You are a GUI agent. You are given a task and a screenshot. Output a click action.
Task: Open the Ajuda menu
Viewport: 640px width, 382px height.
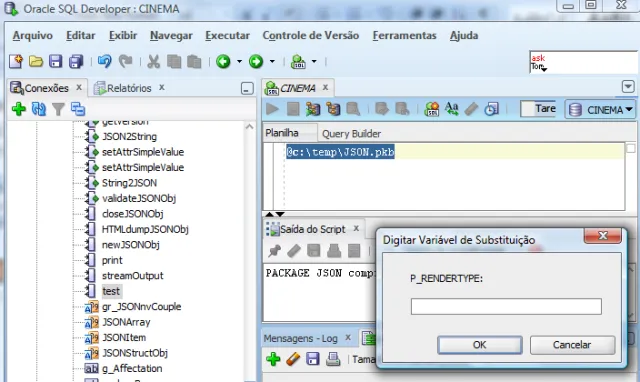tap(464, 36)
